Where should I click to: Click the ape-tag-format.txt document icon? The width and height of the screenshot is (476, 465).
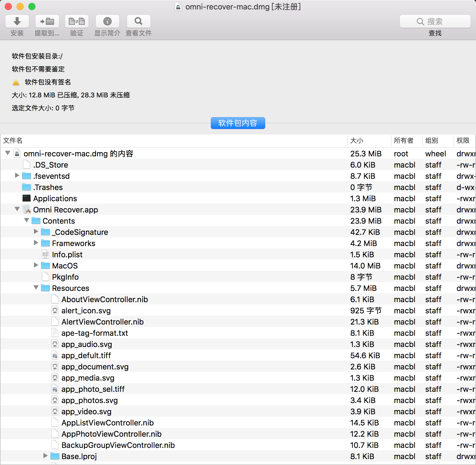click(x=55, y=333)
